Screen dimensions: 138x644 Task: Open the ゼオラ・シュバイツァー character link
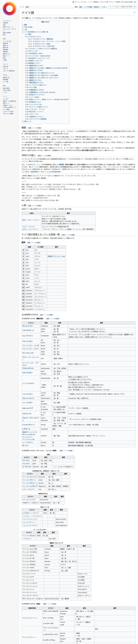point(31,229)
